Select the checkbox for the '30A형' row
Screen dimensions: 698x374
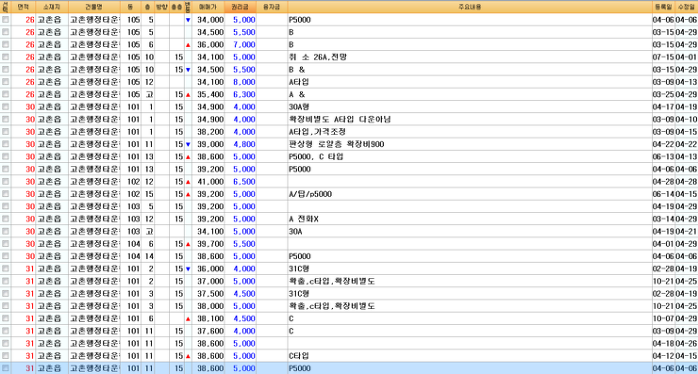coord(5,107)
